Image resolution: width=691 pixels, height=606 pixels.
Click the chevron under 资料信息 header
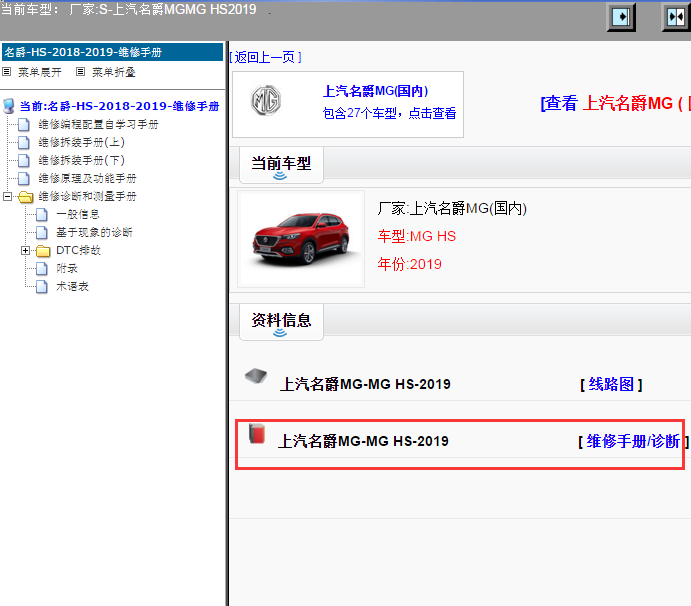[x=280, y=333]
